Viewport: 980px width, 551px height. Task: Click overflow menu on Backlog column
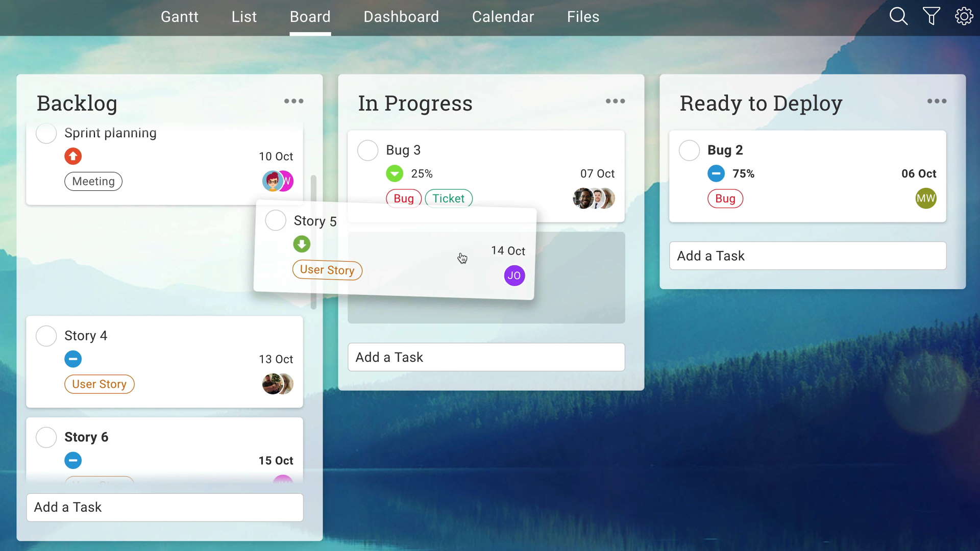293,101
